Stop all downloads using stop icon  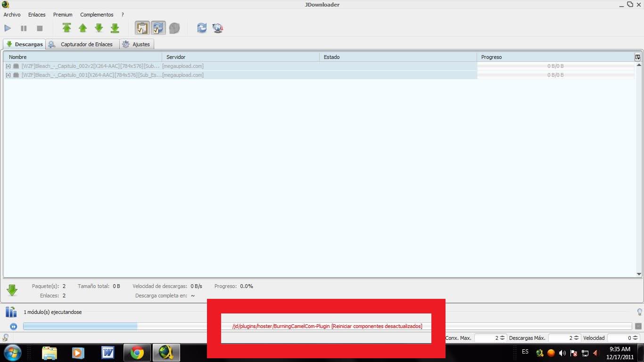coord(40,28)
